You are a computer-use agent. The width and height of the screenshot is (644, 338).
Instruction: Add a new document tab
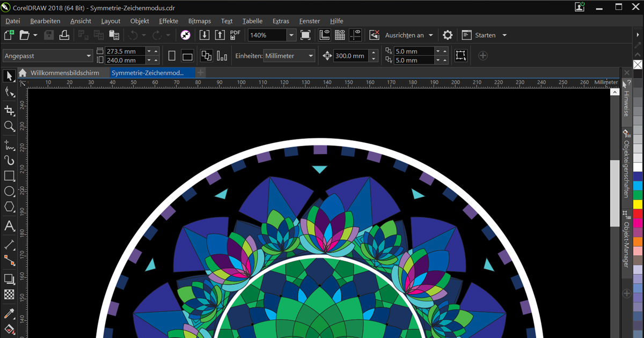[x=200, y=72]
